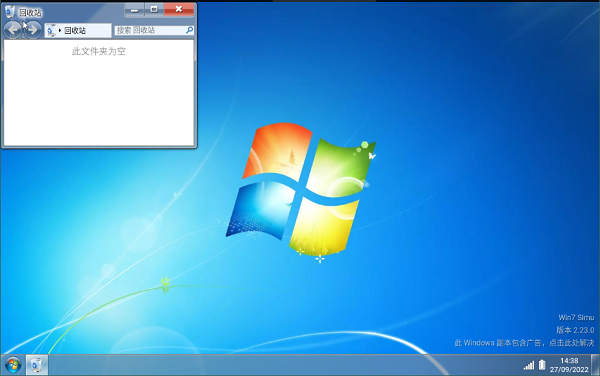Open the clock showing 14:38

(569, 365)
